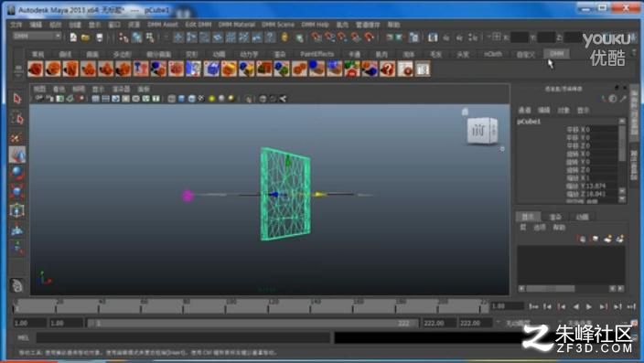Open the DMM Asset menu
Screen dimensions: 644x363
click(163, 25)
